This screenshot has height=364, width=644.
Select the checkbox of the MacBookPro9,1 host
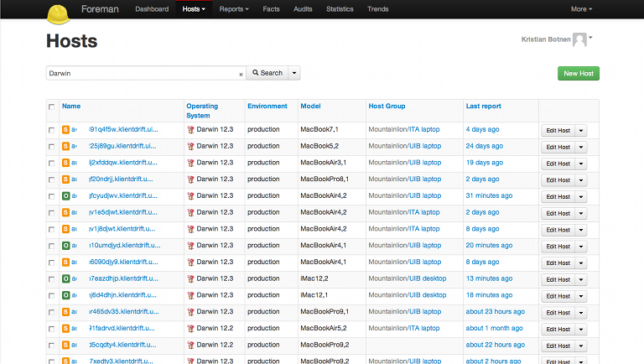(51, 312)
